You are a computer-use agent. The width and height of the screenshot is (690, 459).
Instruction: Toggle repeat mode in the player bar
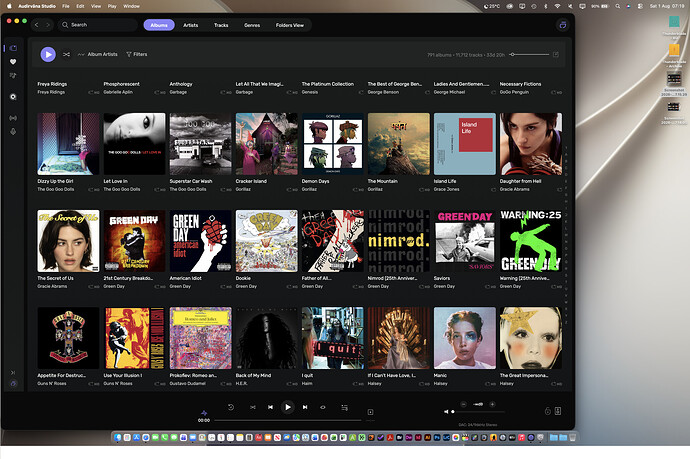pos(323,408)
